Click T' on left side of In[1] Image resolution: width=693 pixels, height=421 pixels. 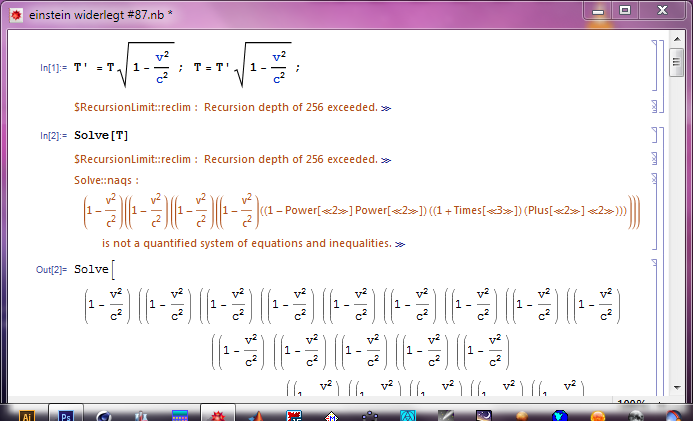(80, 68)
